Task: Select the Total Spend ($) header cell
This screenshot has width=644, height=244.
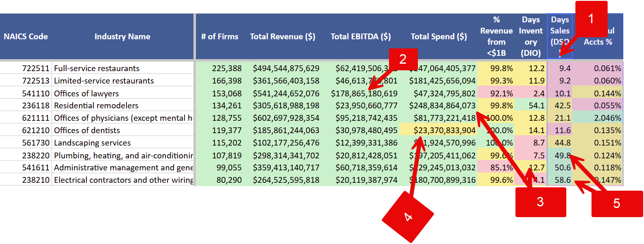Action: click(x=439, y=36)
